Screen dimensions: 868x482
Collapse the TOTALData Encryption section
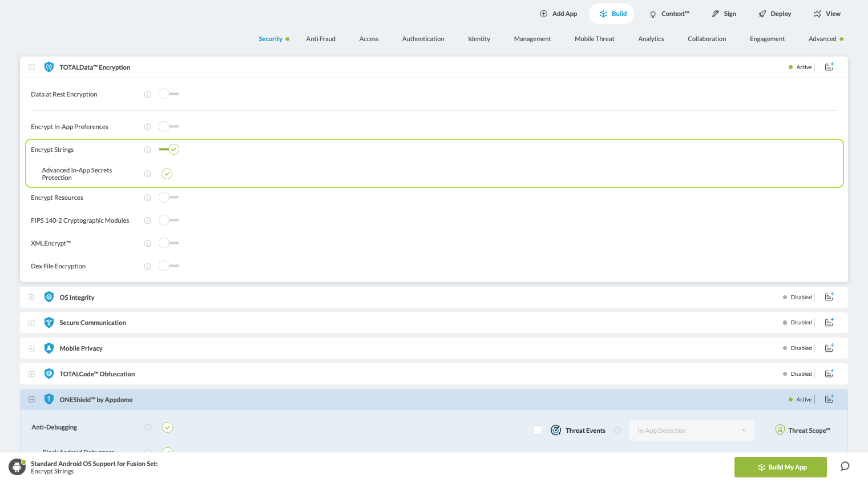pos(32,67)
